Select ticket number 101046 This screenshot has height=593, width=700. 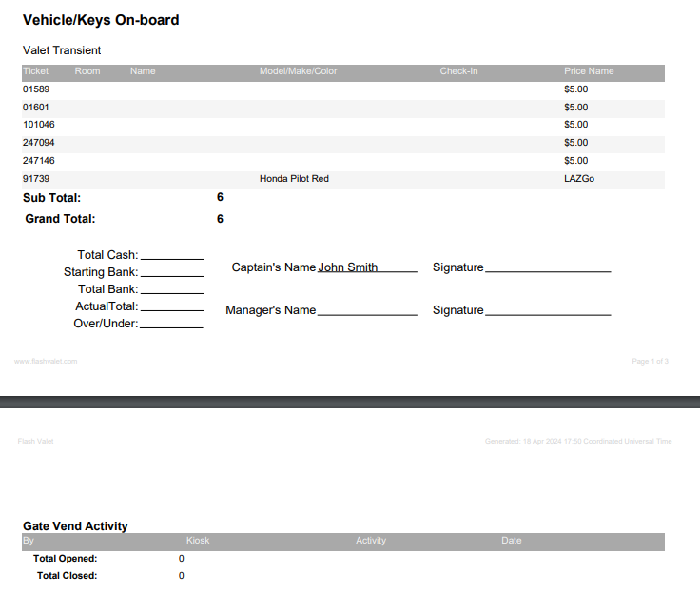click(39, 125)
